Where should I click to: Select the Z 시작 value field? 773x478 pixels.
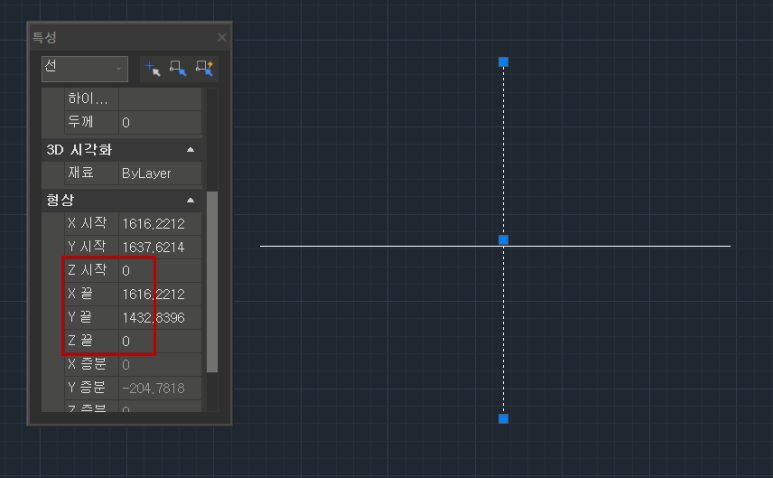160,271
